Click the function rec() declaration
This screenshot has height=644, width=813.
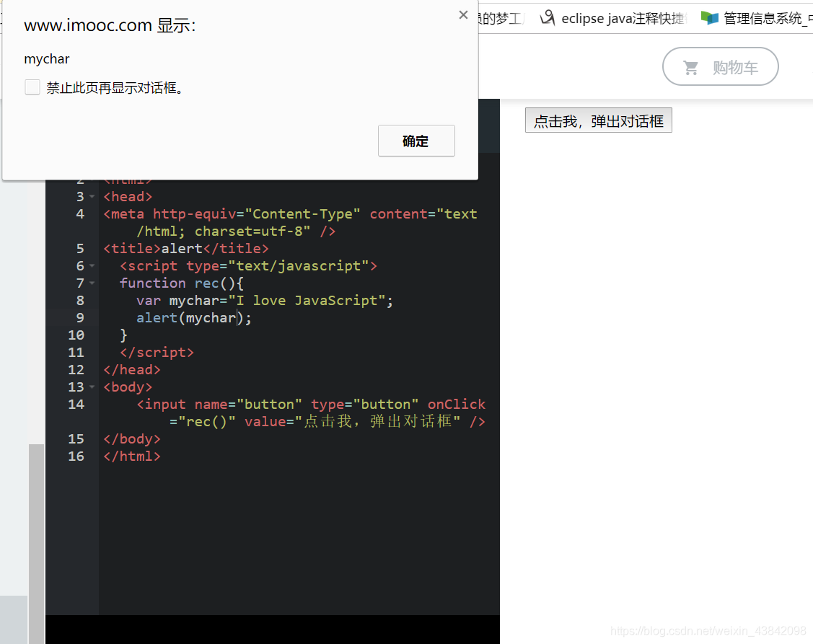point(182,283)
